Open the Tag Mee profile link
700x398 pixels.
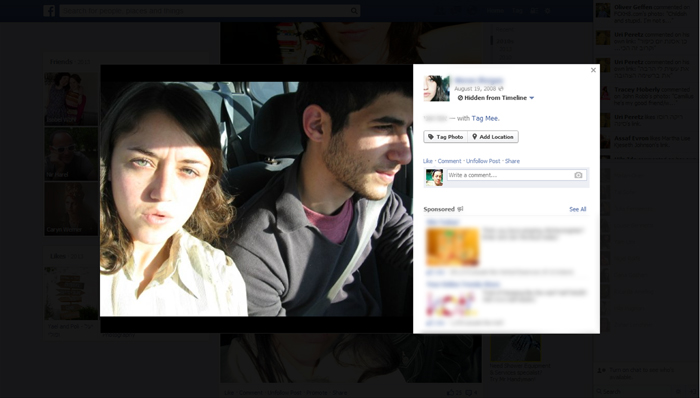[485, 118]
